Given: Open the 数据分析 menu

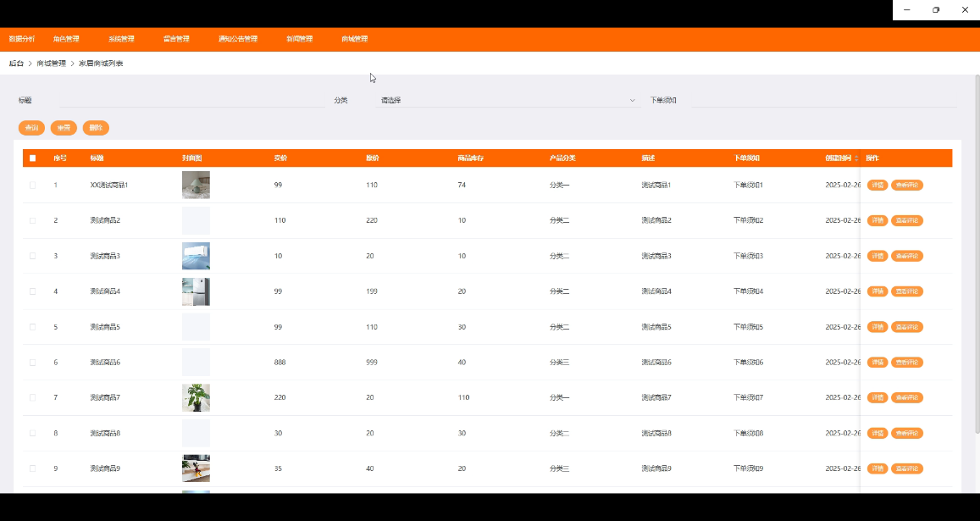Looking at the screenshot, I should point(22,39).
